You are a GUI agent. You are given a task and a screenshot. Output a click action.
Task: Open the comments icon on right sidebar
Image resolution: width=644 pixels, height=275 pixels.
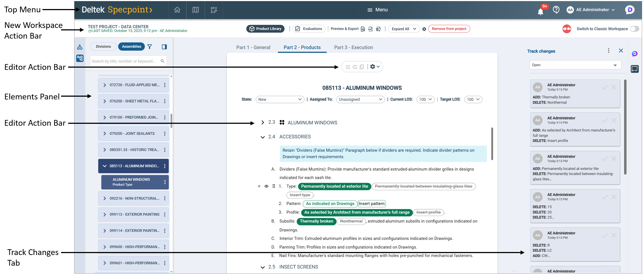tap(635, 69)
